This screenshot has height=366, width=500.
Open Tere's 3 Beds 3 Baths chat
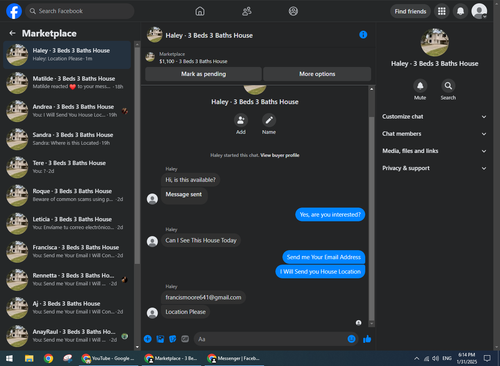click(67, 167)
